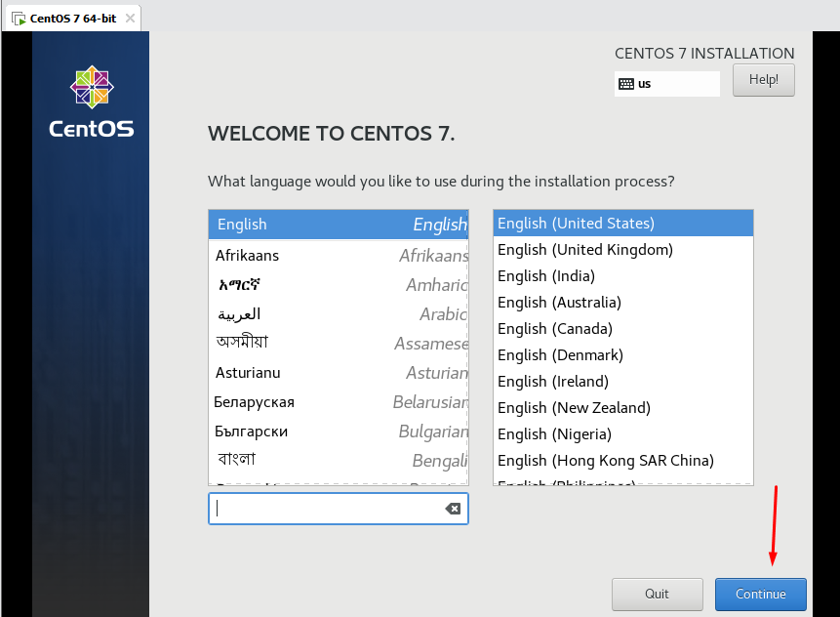Focus the language search input field
The image size is (840, 617).
point(338,509)
